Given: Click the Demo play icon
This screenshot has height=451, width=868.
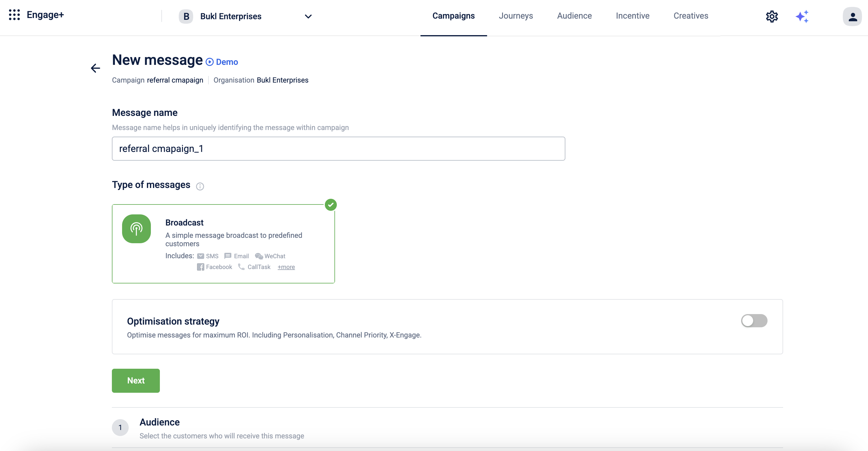Looking at the screenshot, I should pos(210,62).
